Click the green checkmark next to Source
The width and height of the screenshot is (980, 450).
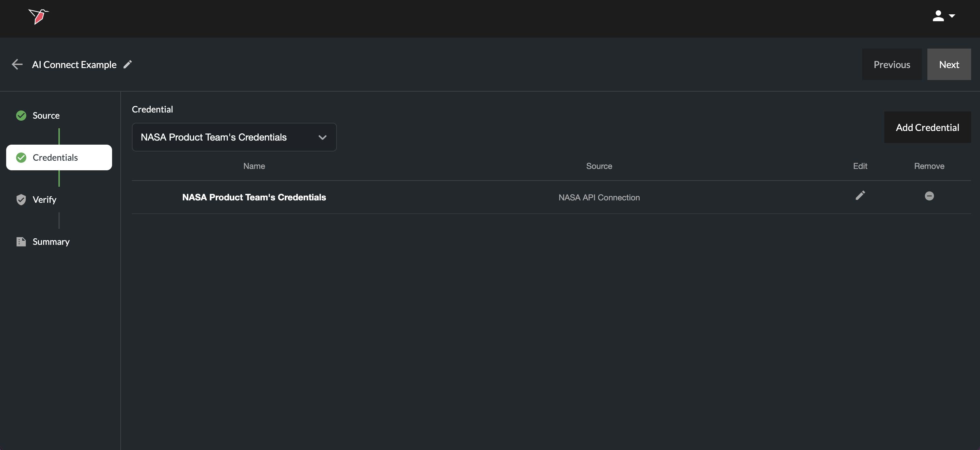[x=21, y=115]
